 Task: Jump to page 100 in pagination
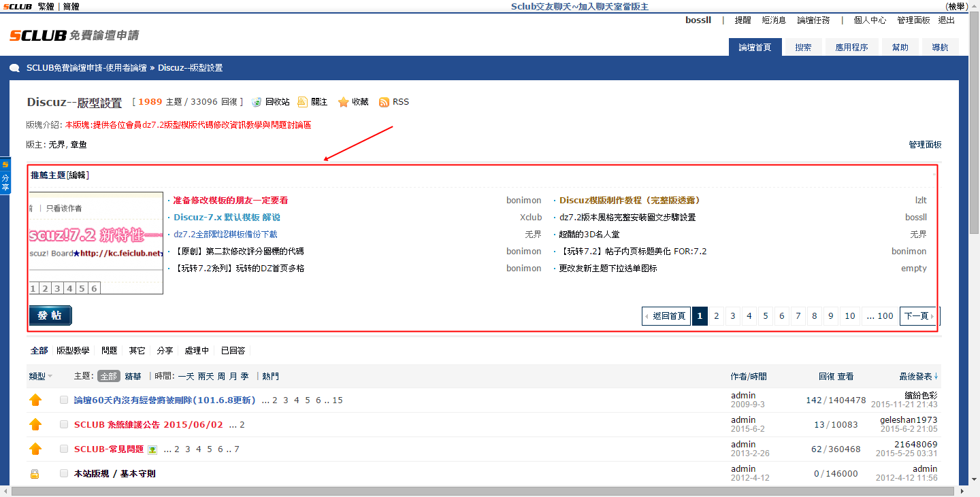point(880,316)
